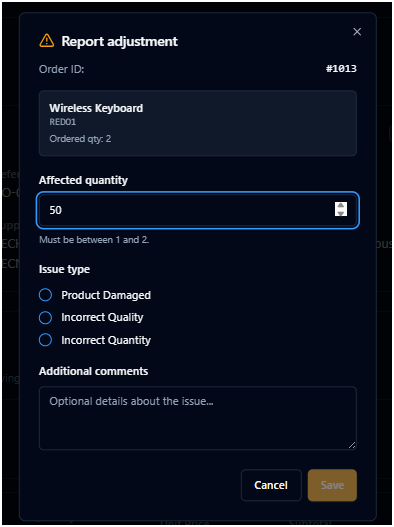Click the Must be between 1 and 2 hint
The image size is (394, 527).
coord(94,240)
